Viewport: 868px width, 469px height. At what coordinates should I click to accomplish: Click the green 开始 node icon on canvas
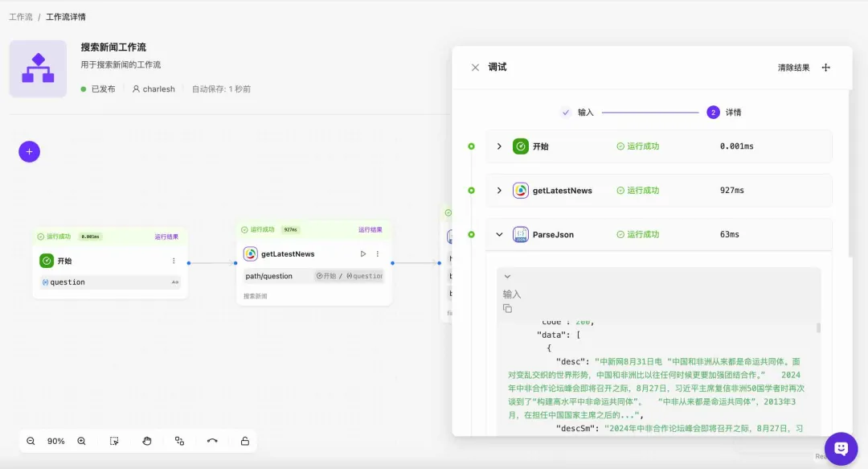pyautogui.click(x=47, y=261)
